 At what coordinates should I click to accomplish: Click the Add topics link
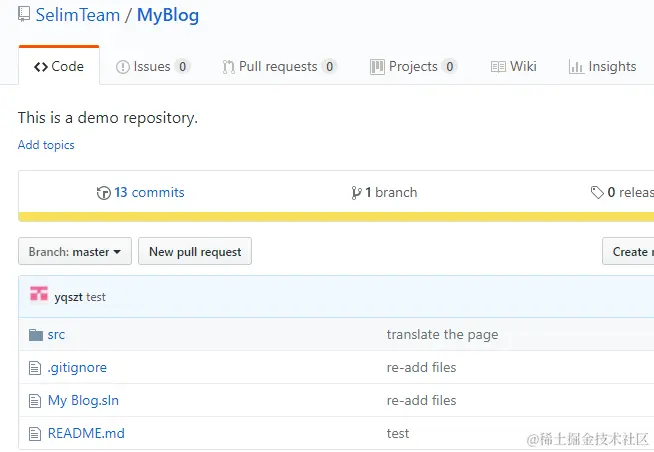tap(46, 145)
